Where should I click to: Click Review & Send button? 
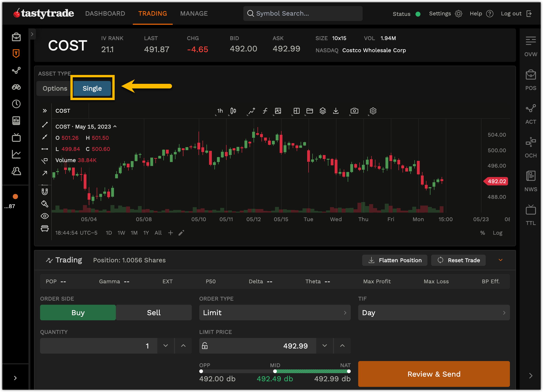(x=434, y=374)
